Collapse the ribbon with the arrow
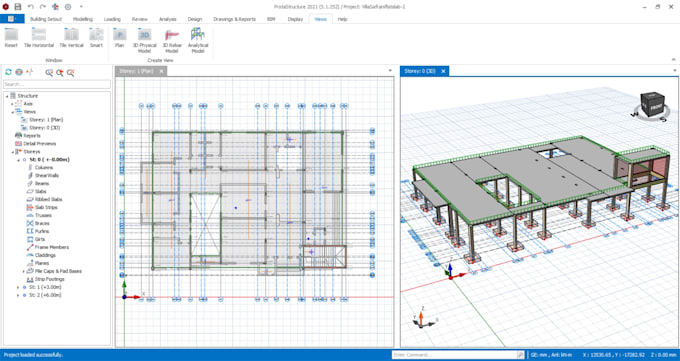This screenshot has width=680, height=361. tap(673, 60)
